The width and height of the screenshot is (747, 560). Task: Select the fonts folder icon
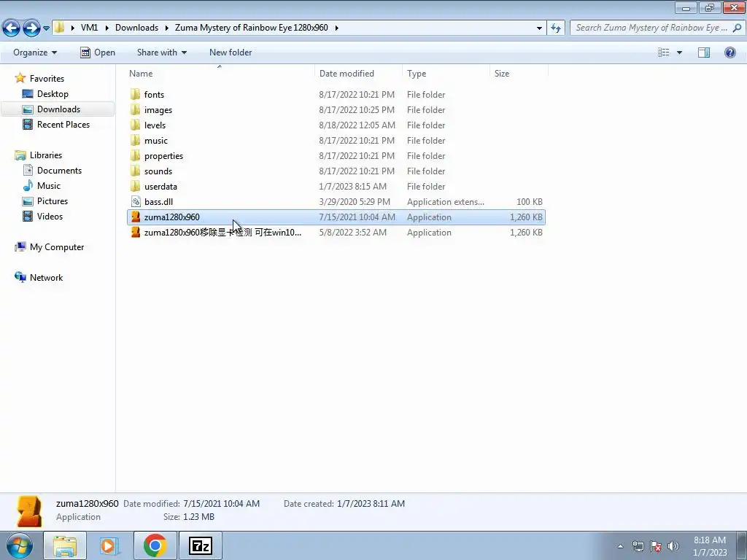(x=135, y=94)
